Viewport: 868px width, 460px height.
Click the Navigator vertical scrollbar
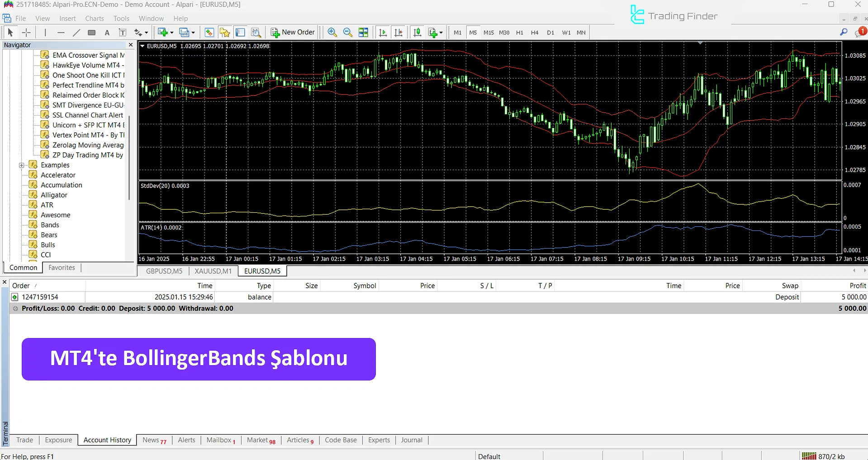[129, 157]
